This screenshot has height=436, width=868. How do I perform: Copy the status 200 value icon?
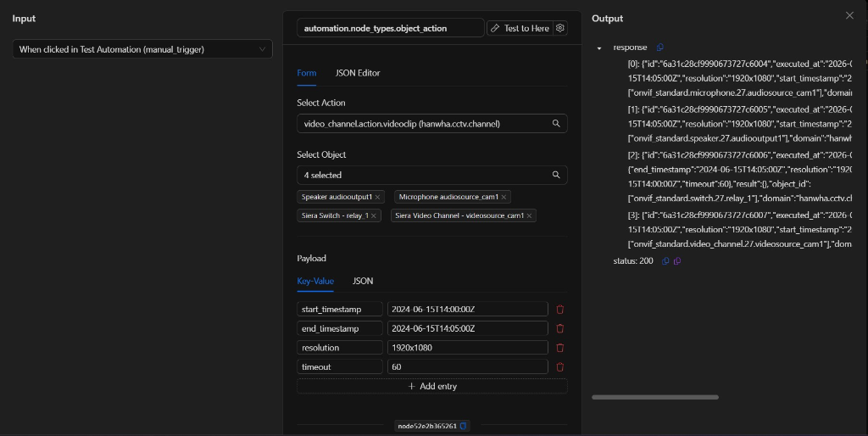coord(665,261)
